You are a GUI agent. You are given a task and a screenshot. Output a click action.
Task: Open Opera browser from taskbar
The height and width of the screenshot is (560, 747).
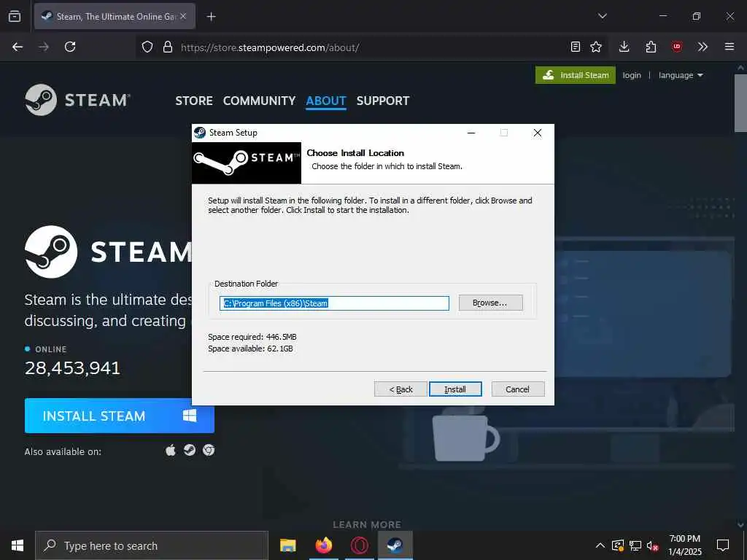click(360, 545)
